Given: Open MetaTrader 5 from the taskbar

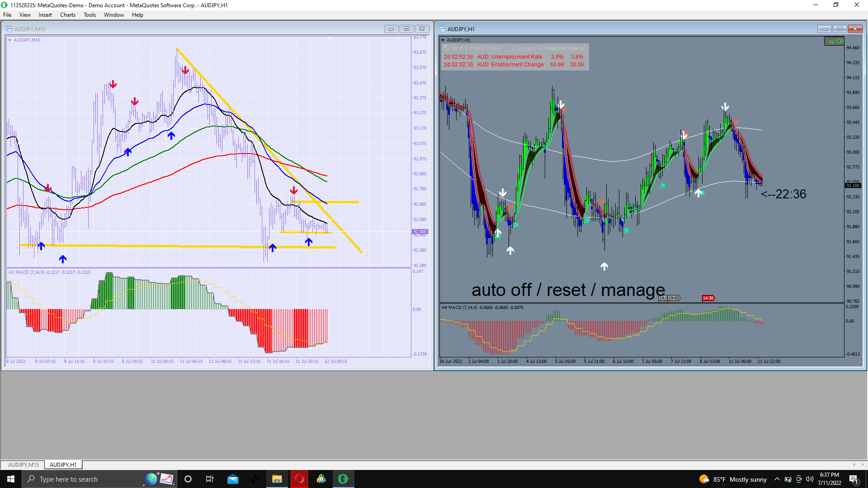Looking at the screenshot, I should (x=321, y=479).
